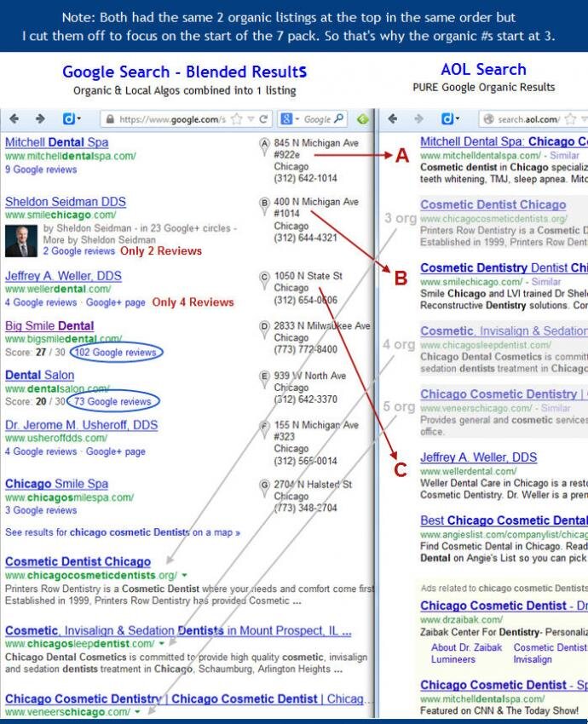The height and width of the screenshot is (724, 588).
Task: Click the blue 'd' toolbar icon in AOL window
Action: click(447, 119)
